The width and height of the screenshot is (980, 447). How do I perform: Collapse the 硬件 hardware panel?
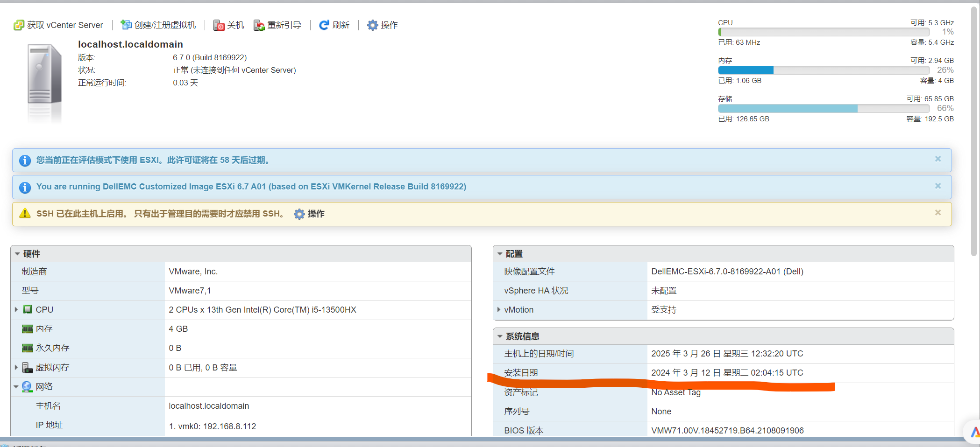17,254
